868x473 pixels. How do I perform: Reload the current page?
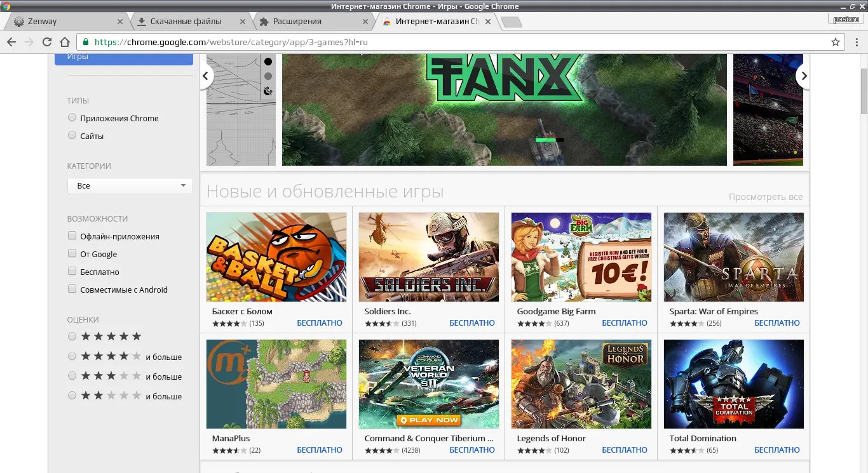(46, 42)
